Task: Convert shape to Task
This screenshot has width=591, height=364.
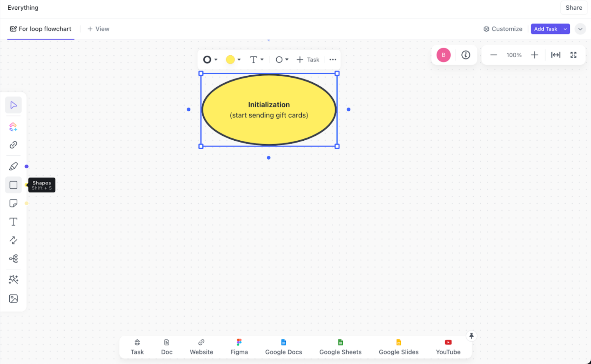Action: (308, 60)
